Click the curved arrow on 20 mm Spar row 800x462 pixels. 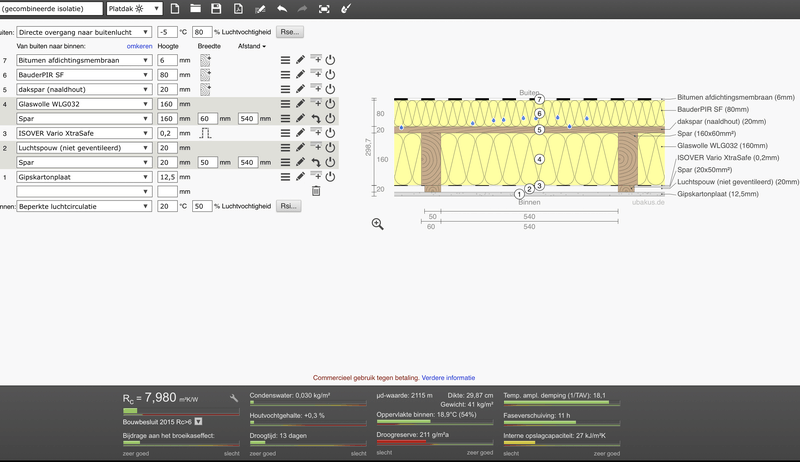pos(316,162)
